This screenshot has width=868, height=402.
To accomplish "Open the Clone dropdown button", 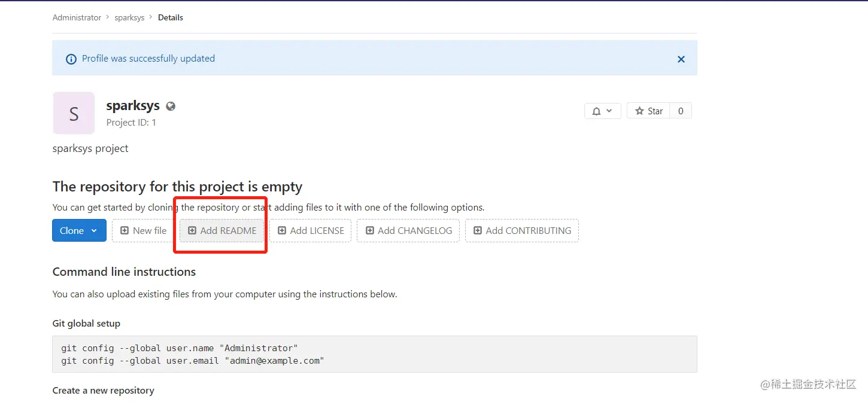I will (x=79, y=230).
